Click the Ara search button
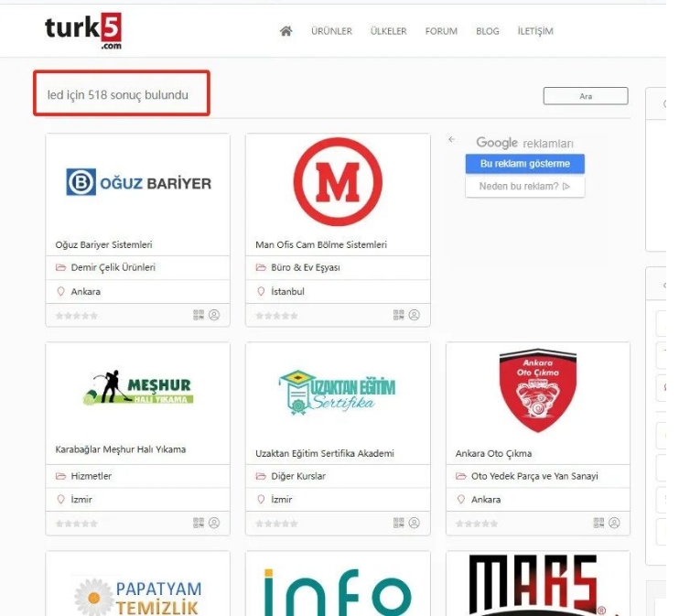Screen dimensions: 679x616 [x=586, y=96]
